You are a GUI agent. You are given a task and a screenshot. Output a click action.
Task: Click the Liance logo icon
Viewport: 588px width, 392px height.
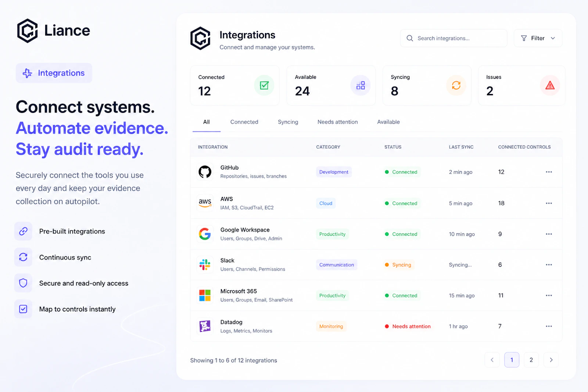point(28,31)
